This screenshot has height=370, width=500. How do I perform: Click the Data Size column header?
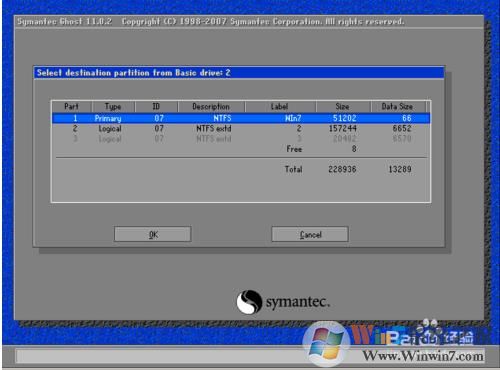(398, 107)
